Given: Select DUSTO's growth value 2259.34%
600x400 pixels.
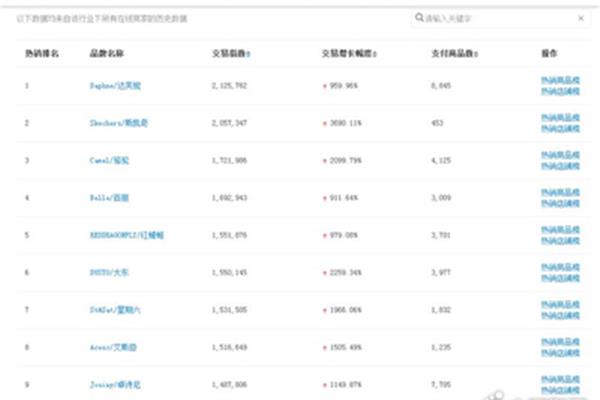Looking at the screenshot, I should click(346, 272).
